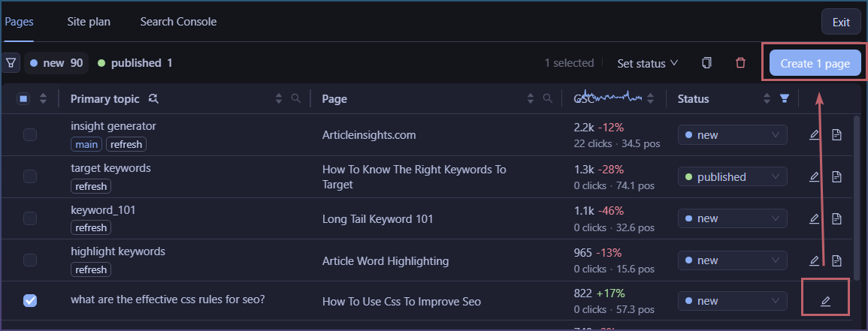Open the filter funnel button

tap(11, 63)
